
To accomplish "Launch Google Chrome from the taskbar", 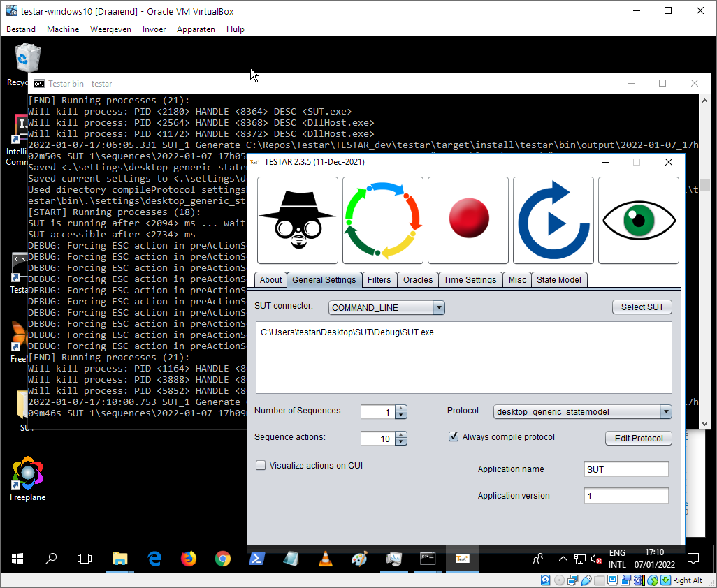I will pyautogui.click(x=223, y=558).
